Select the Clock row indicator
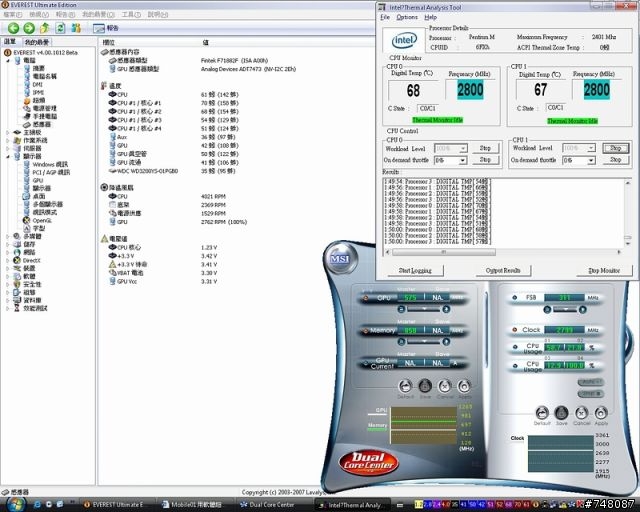The height and width of the screenshot is (512, 640). tap(515, 329)
